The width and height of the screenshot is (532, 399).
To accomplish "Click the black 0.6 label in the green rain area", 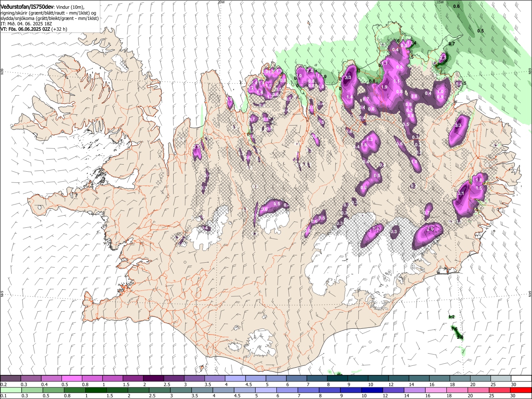I will tap(456, 6).
